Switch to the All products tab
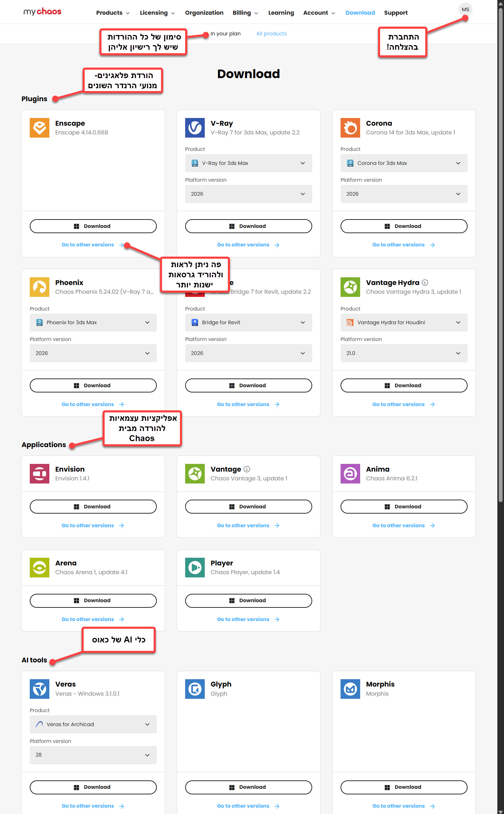This screenshot has width=504, height=814. tap(271, 34)
